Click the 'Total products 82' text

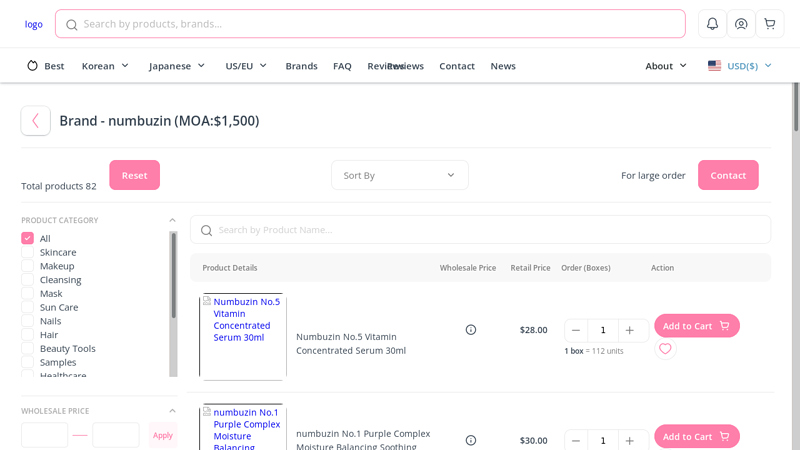pyautogui.click(x=59, y=186)
